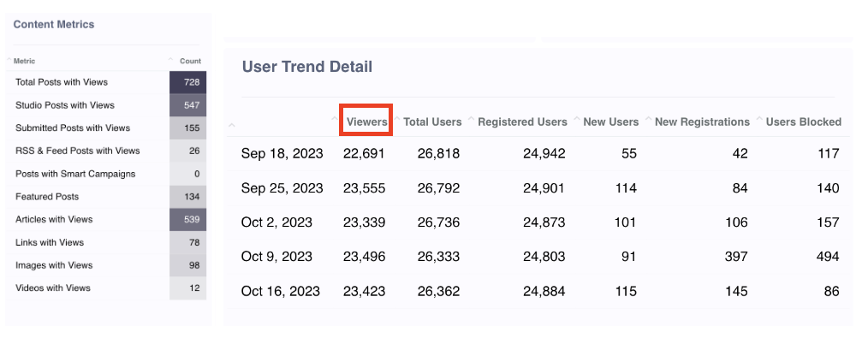Click the Videos with Views row
The height and width of the screenshot is (344, 868).
106,288
